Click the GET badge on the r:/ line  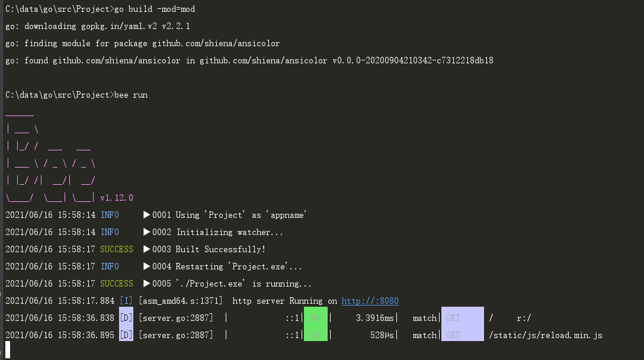pyautogui.click(x=462, y=318)
